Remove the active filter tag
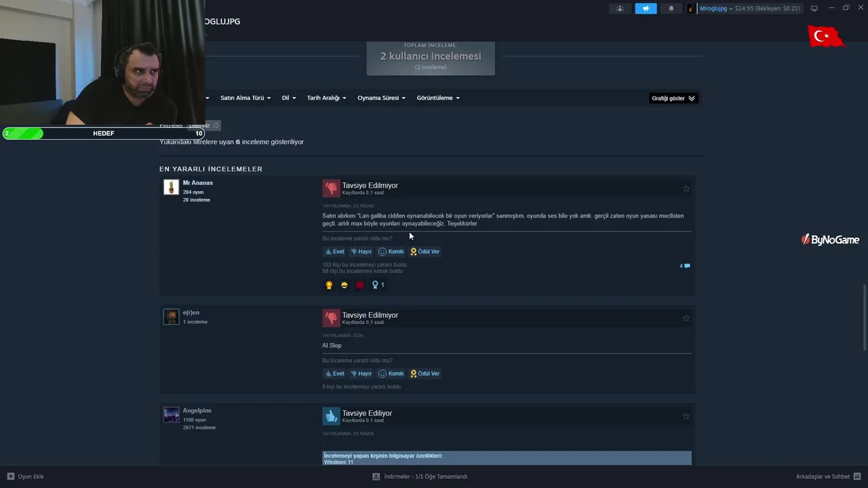Viewport: 868px width, 488px height. point(216,125)
